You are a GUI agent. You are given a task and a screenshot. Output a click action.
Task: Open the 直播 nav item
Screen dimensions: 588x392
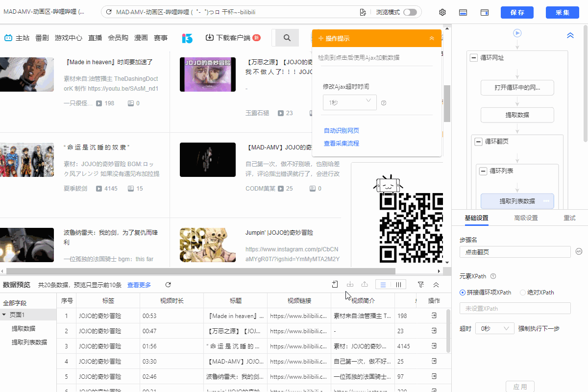pyautogui.click(x=95, y=38)
